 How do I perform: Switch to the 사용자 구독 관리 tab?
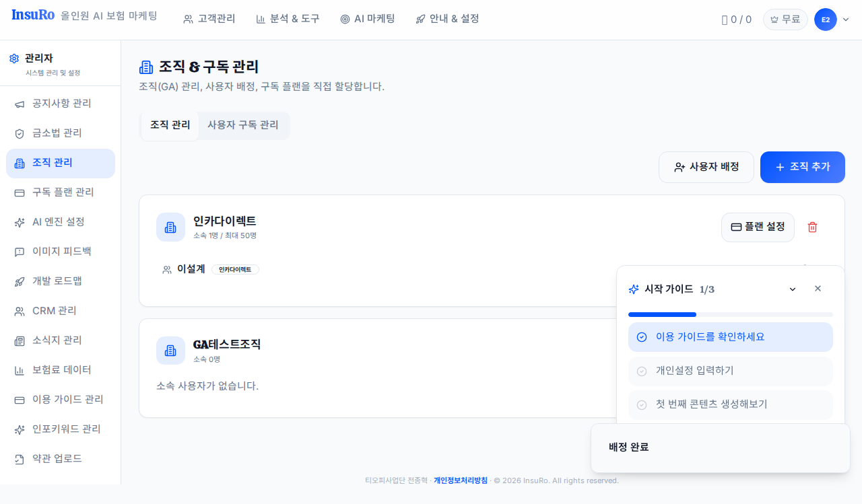[x=242, y=125]
